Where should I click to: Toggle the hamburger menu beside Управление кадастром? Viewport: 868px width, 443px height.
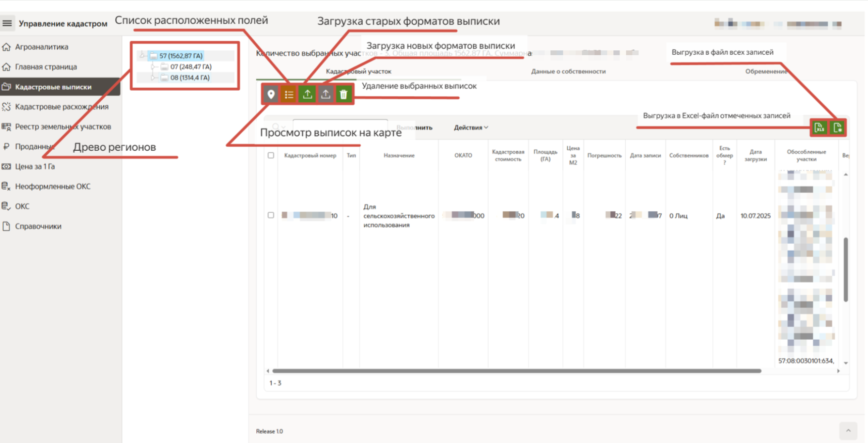click(7, 23)
